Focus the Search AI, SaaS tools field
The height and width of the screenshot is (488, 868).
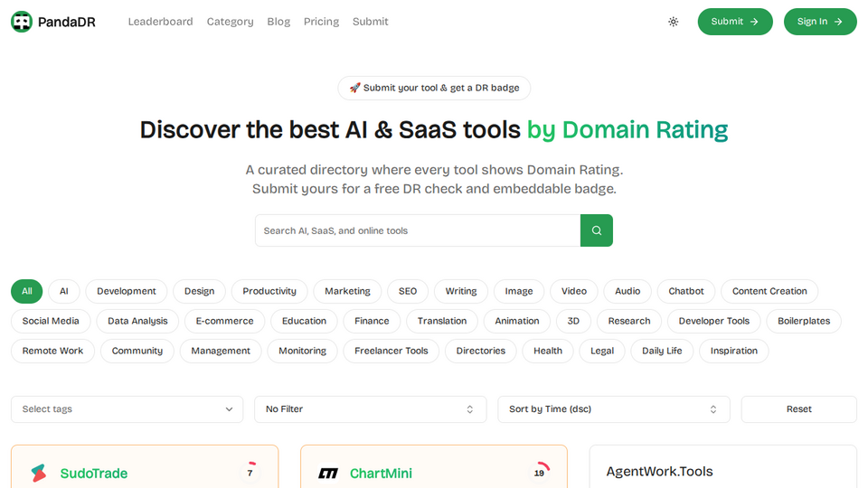418,230
